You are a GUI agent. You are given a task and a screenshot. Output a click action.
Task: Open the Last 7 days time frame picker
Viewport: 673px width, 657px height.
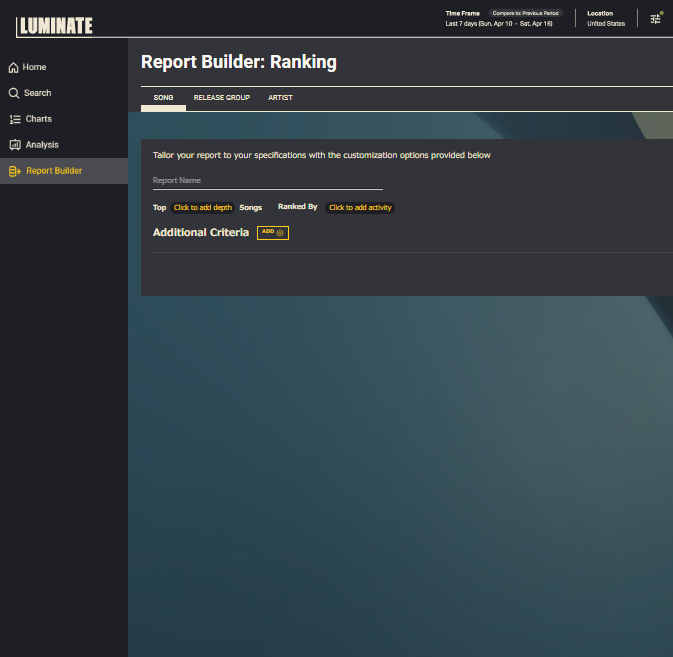tap(498, 24)
